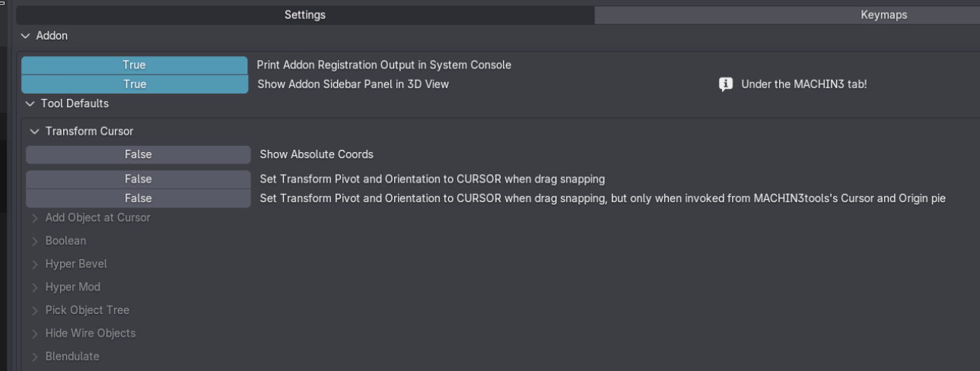
Task: Enable Show Absolute Coords option
Action: 138,154
